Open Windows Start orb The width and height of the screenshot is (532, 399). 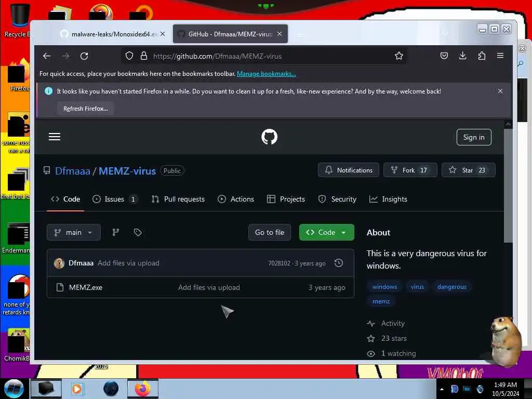(14, 389)
